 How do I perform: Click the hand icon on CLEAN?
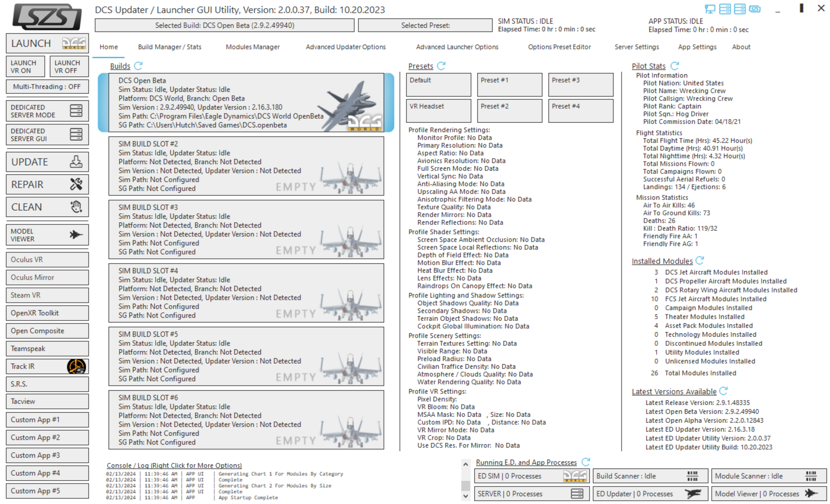pos(76,207)
